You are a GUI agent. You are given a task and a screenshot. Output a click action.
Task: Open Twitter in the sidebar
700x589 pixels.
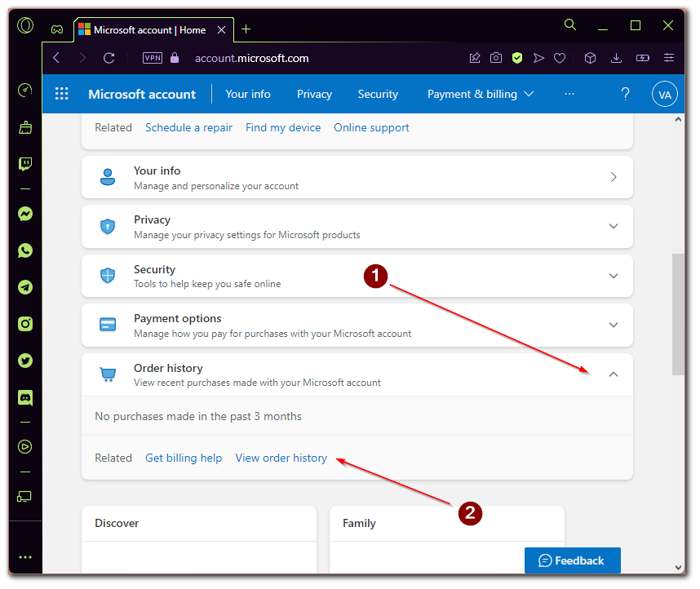(25, 361)
